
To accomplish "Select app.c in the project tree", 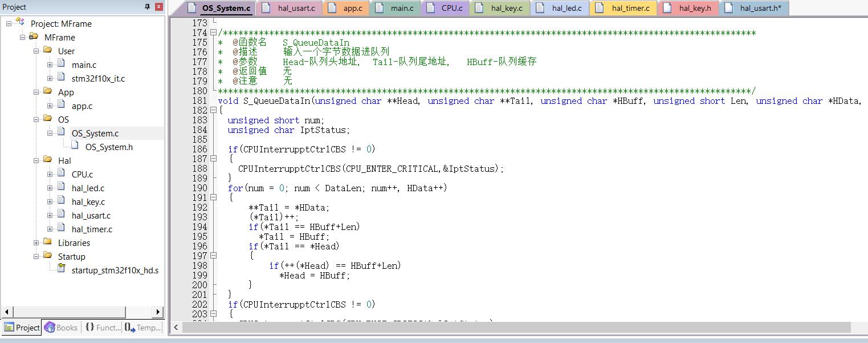I will [81, 106].
